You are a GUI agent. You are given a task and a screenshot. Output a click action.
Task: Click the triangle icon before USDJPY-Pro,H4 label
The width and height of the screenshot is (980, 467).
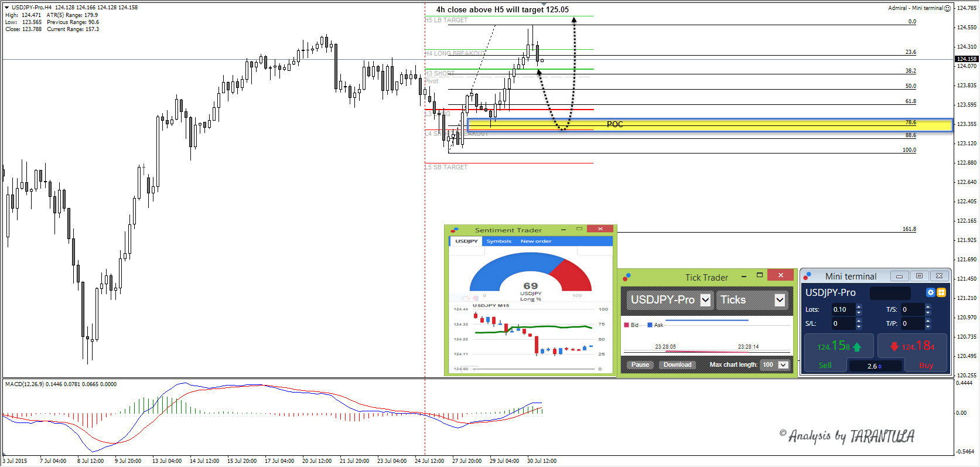pos(7,8)
